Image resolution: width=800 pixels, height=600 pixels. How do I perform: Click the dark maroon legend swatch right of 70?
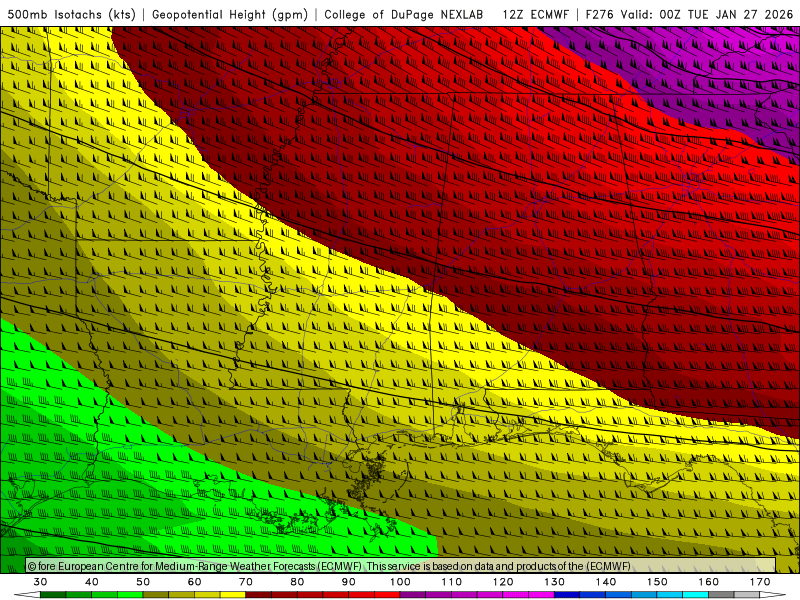pyautogui.click(x=259, y=595)
